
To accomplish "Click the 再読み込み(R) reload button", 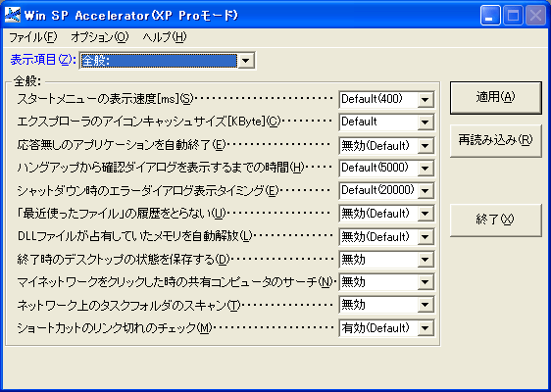I will [496, 141].
